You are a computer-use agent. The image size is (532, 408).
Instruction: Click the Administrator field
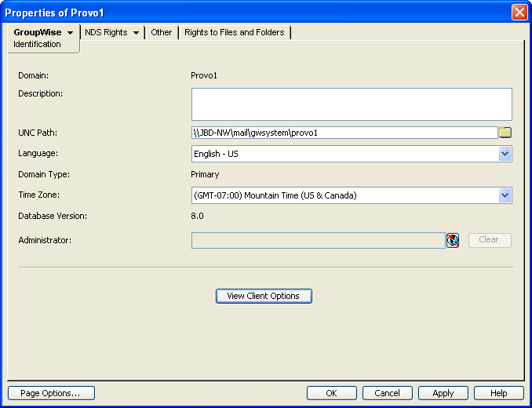[x=319, y=240]
